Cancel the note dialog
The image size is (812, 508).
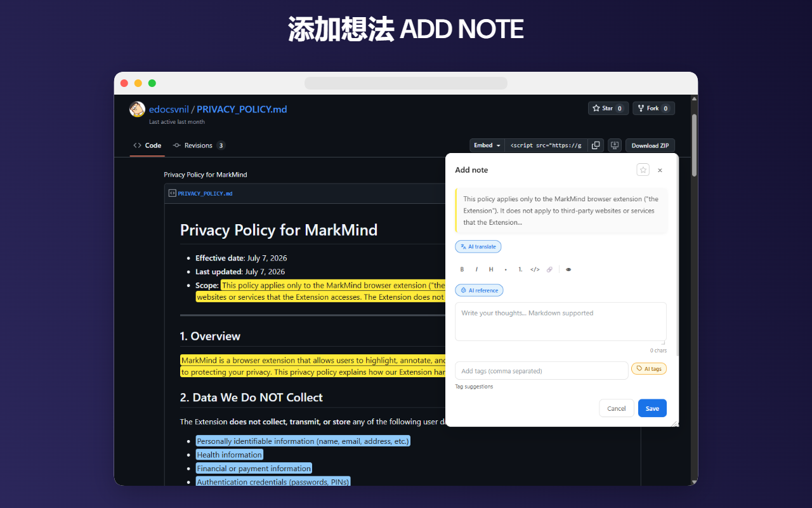coord(617,408)
